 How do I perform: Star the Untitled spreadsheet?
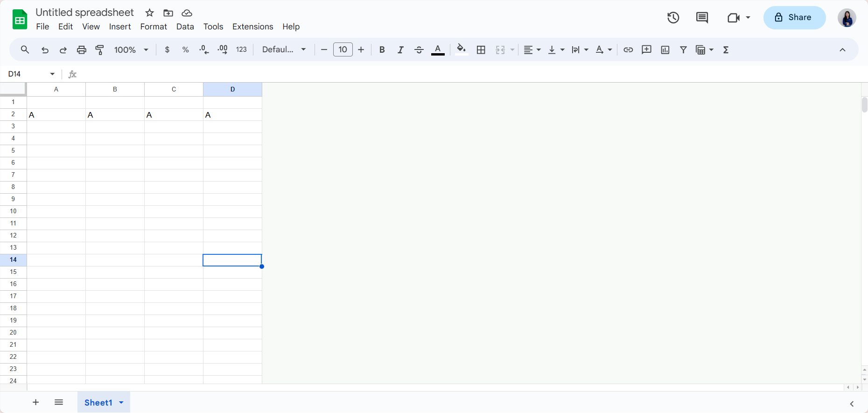coord(149,13)
